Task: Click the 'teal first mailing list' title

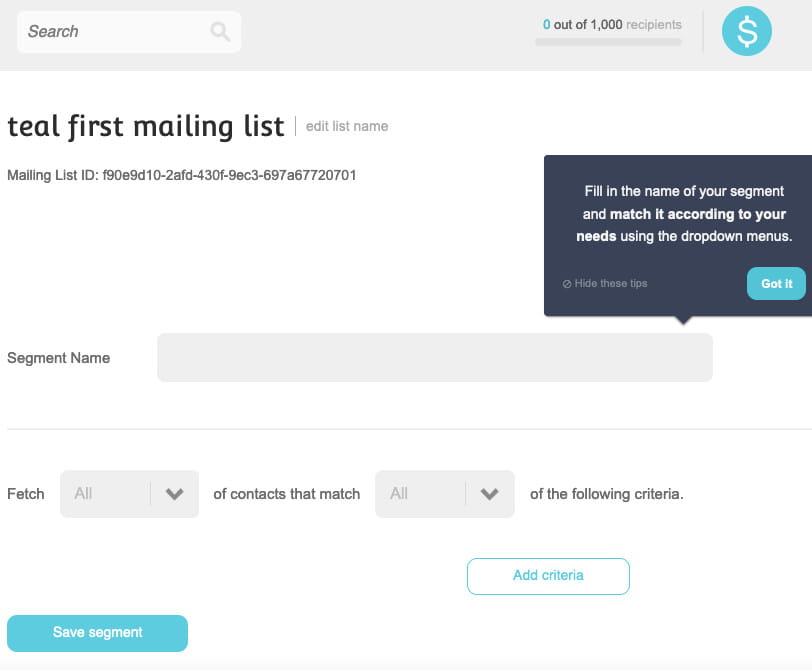Action: [146, 127]
